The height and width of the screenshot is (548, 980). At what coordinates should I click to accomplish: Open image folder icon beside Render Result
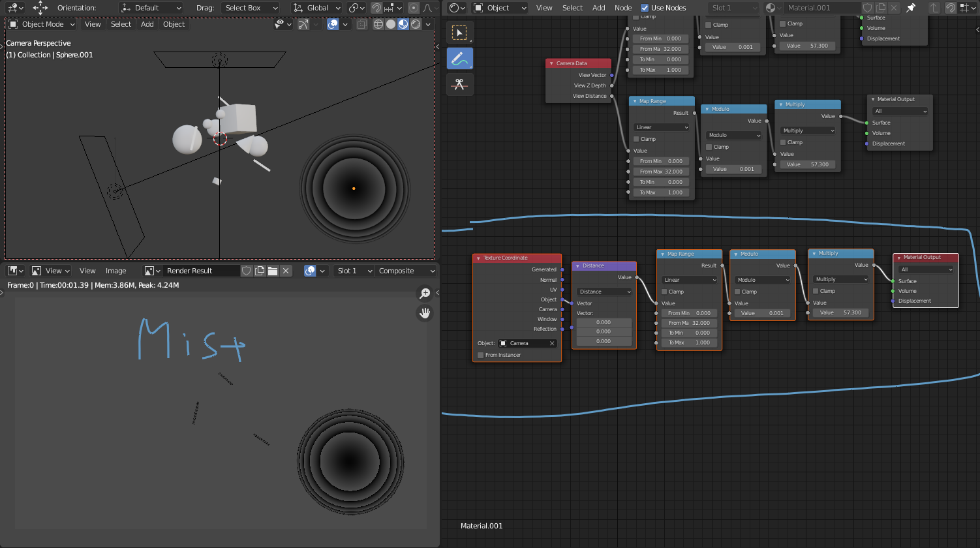[273, 271]
